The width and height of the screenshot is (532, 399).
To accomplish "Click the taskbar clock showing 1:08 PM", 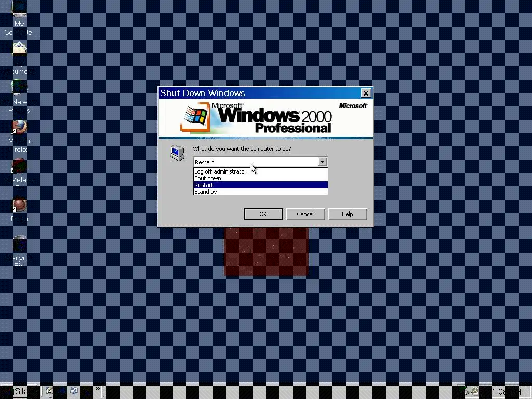I will [506, 392].
